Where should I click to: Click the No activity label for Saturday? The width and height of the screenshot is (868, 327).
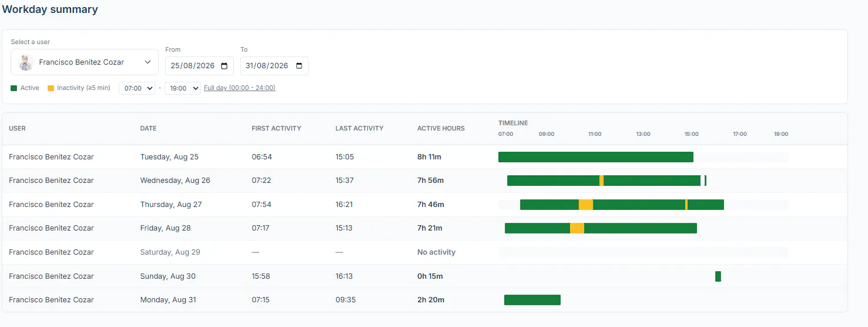(437, 252)
